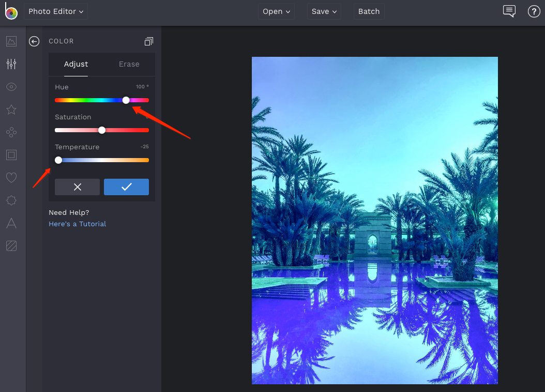Switch to the Erase tab
545x392 pixels.
click(x=128, y=64)
